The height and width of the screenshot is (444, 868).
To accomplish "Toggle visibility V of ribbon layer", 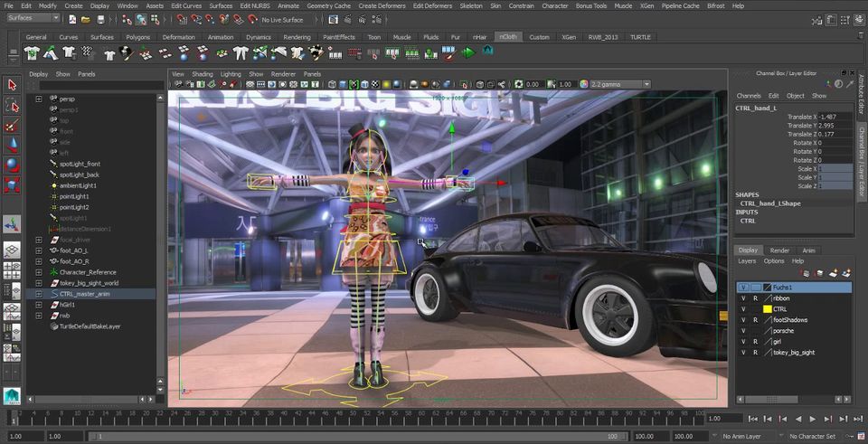I will (x=743, y=298).
